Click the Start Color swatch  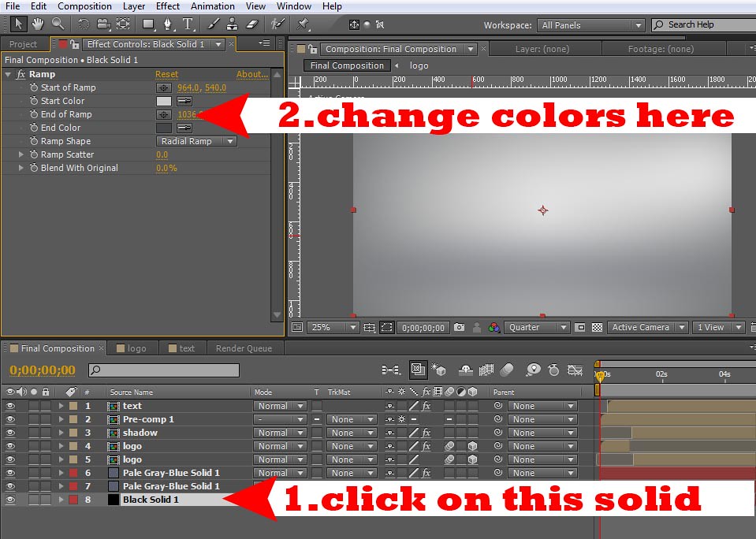click(x=164, y=102)
